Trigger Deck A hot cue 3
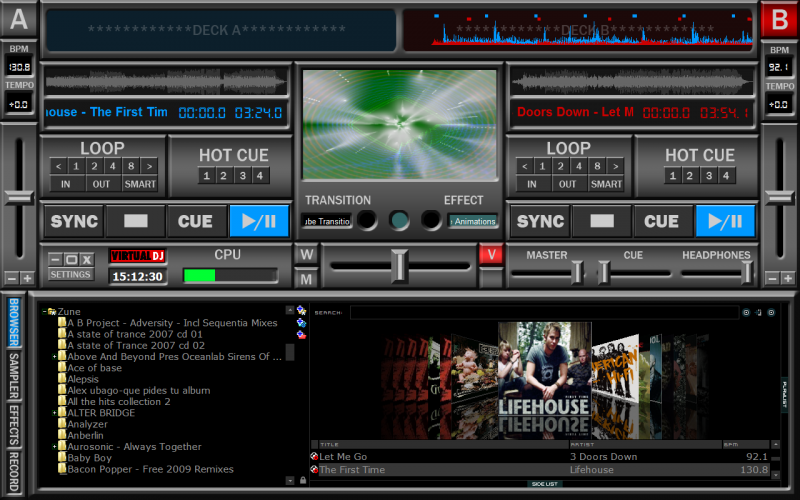The image size is (800, 500). click(243, 176)
